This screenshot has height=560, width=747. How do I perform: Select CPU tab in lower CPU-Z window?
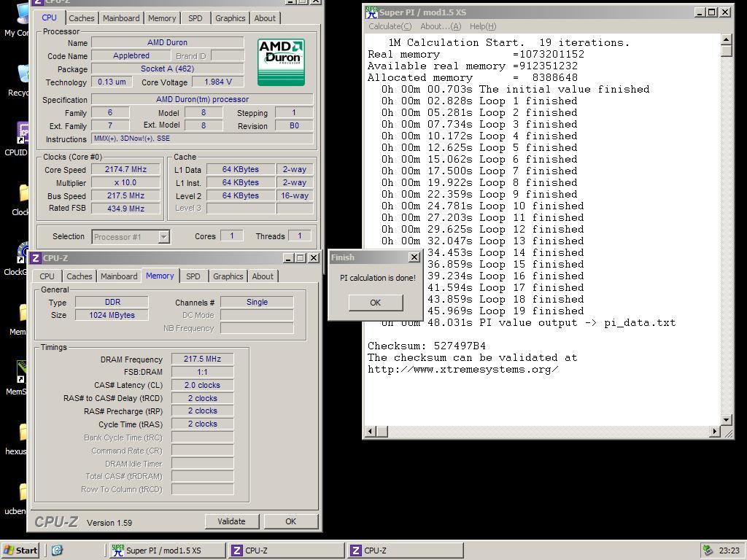tap(47, 276)
